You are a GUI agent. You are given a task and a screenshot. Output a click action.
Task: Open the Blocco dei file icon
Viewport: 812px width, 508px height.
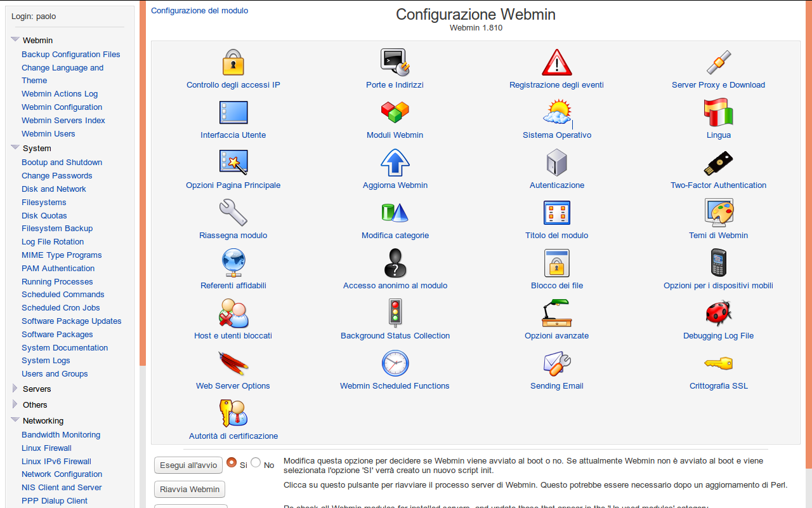point(557,263)
